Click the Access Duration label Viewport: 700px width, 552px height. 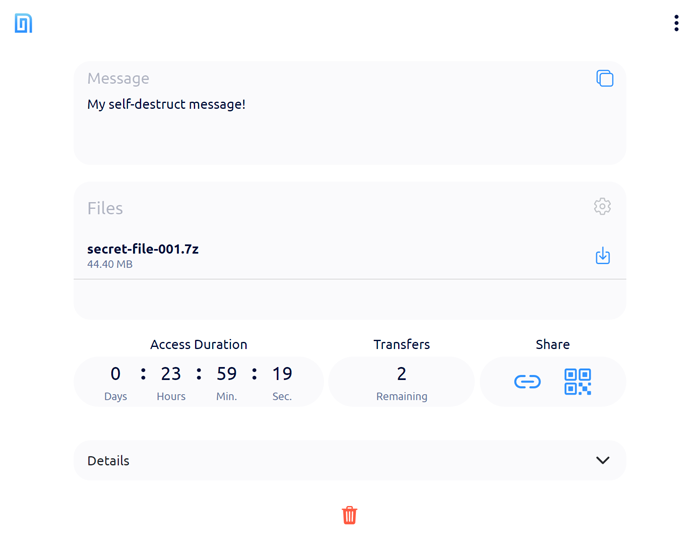coord(199,344)
